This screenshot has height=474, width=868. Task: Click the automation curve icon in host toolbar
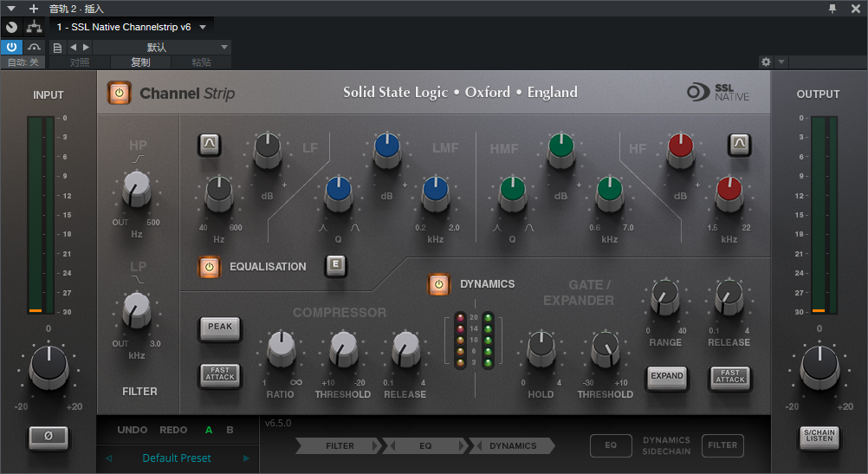pos(35,47)
